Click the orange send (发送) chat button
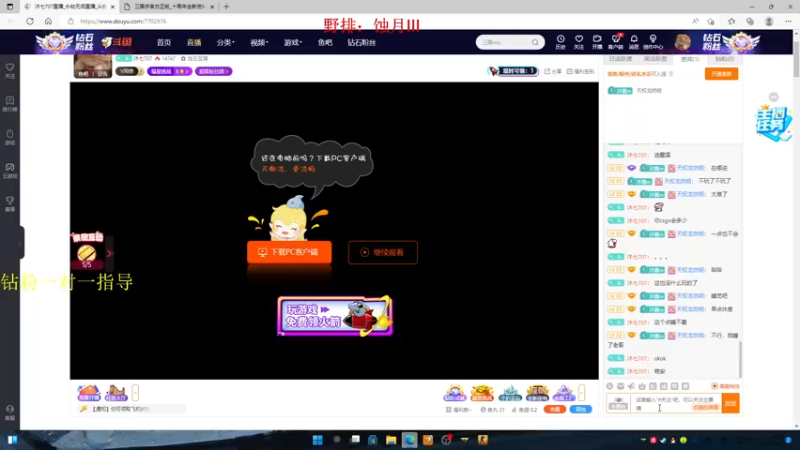 (731, 403)
